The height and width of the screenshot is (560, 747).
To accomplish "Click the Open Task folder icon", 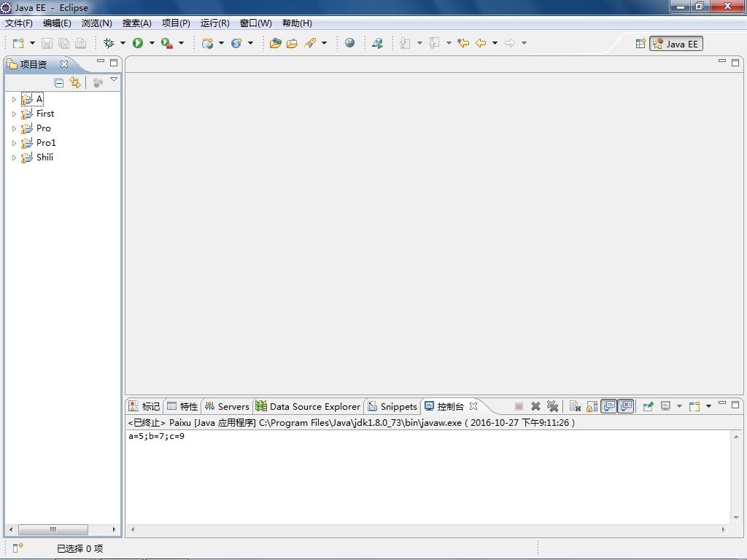I will [x=292, y=43].
